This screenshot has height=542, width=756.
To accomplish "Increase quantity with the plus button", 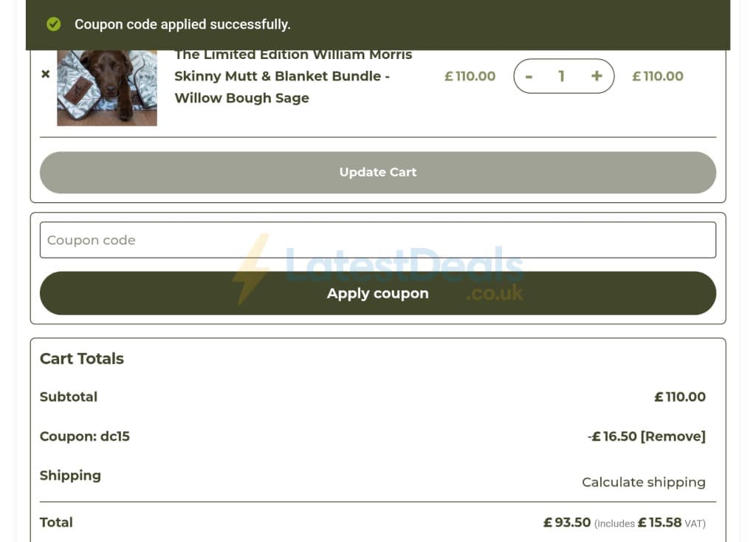I will pyautogui.click(x=597, y=76).
